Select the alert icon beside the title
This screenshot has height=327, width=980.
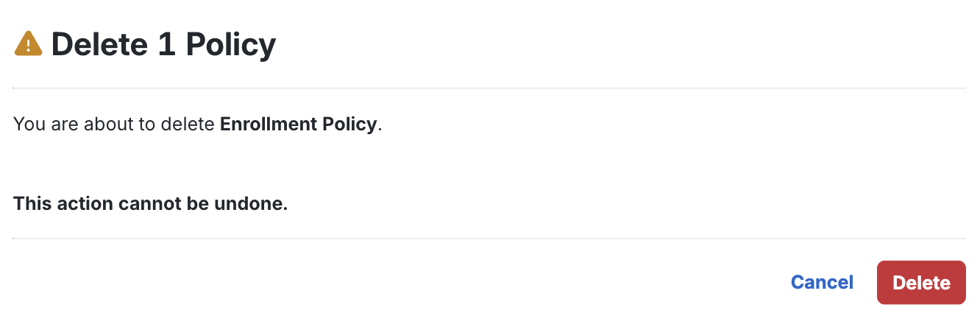tap(28, 44)
